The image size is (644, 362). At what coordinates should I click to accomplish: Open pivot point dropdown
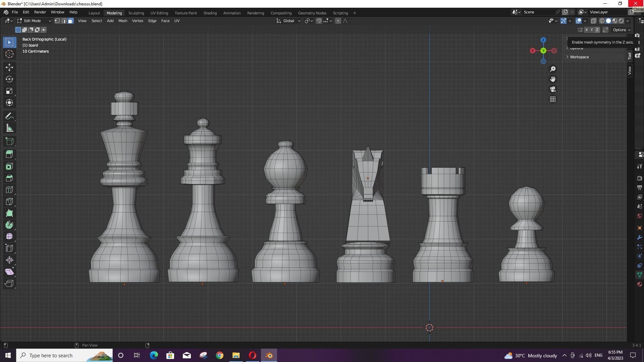pyautogui.click(x=309, y=21)
